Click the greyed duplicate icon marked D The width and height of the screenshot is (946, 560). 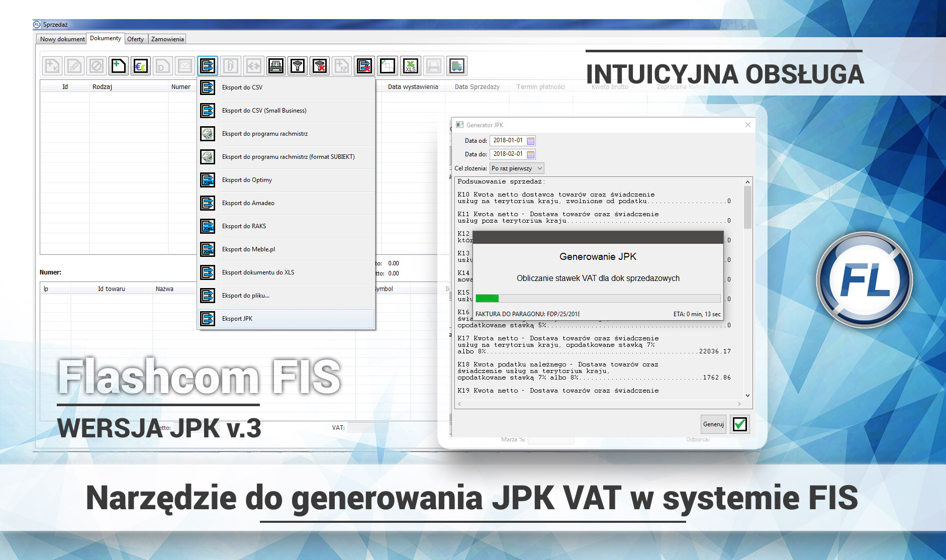(x=163, y=66)
